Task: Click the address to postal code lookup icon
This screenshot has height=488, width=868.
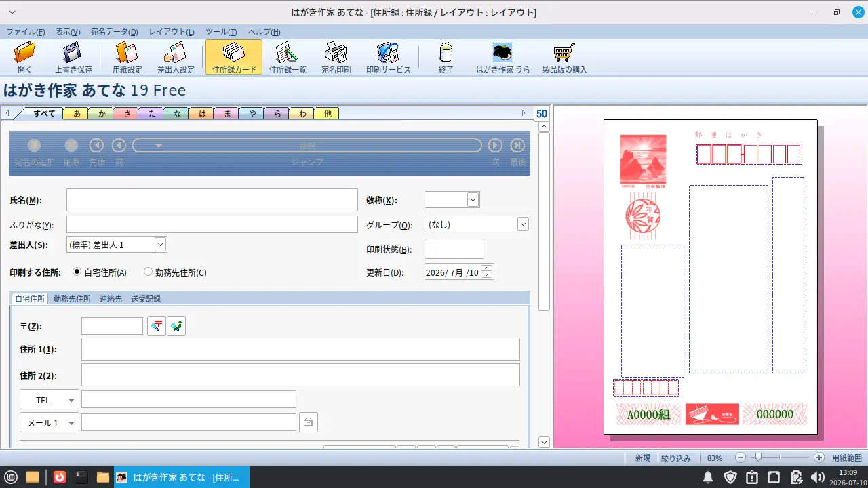Action: tap(176, 326)
